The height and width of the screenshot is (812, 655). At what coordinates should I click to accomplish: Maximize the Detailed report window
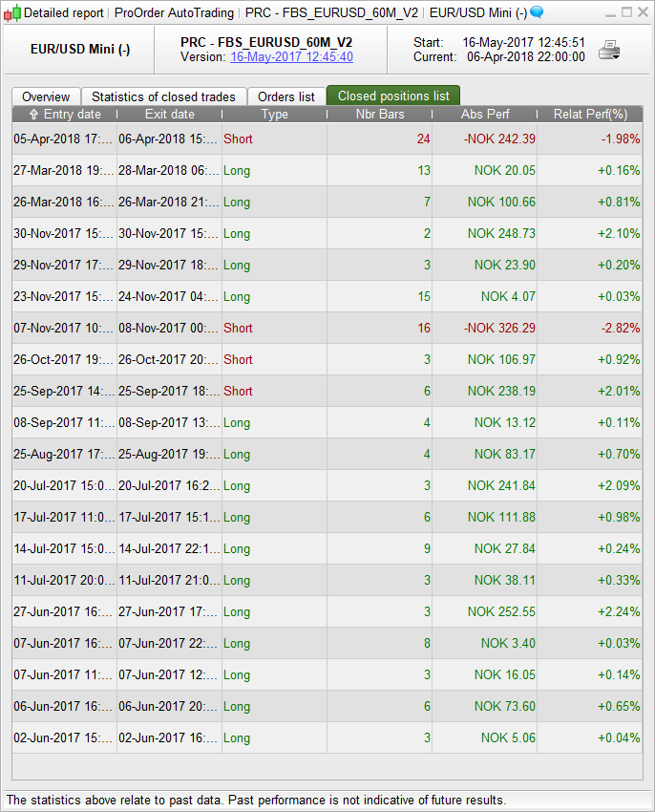(625, 12)
